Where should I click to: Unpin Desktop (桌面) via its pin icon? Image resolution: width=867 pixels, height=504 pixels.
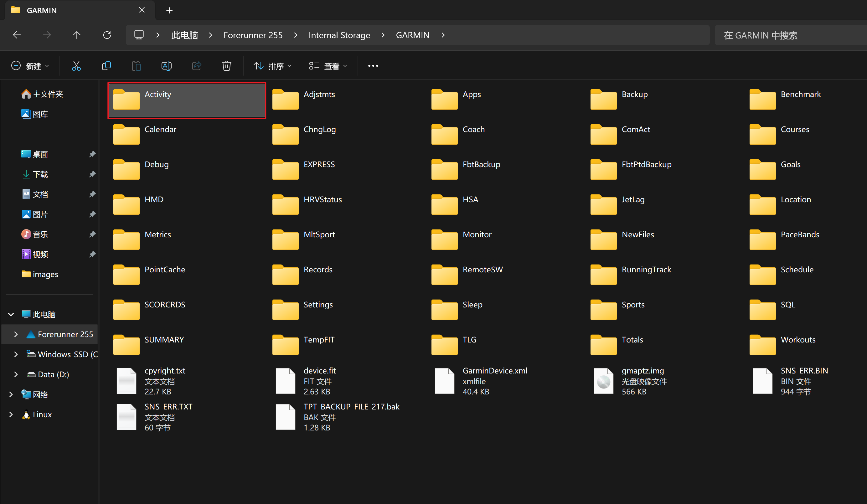(92, 154)
